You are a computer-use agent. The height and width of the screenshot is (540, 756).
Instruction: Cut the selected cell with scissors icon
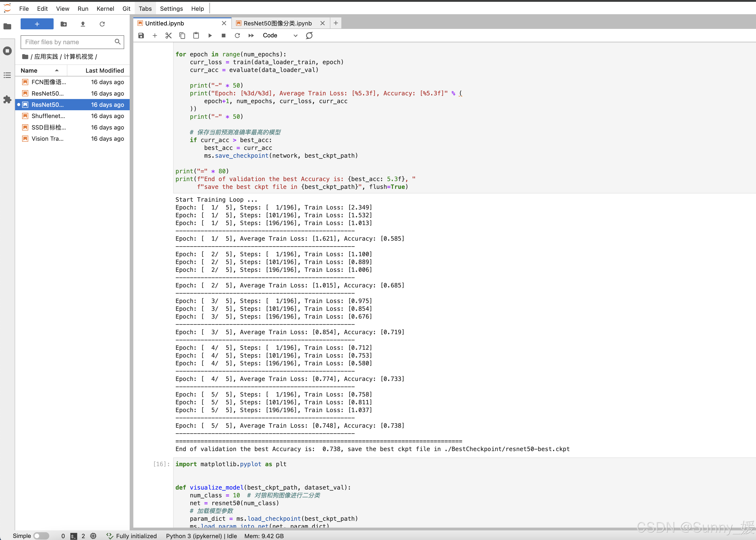point(168,36)
